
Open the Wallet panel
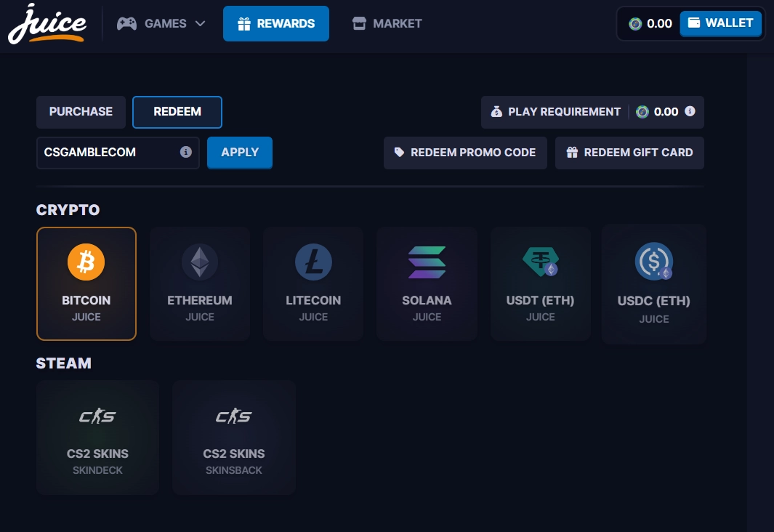point(720,23)
